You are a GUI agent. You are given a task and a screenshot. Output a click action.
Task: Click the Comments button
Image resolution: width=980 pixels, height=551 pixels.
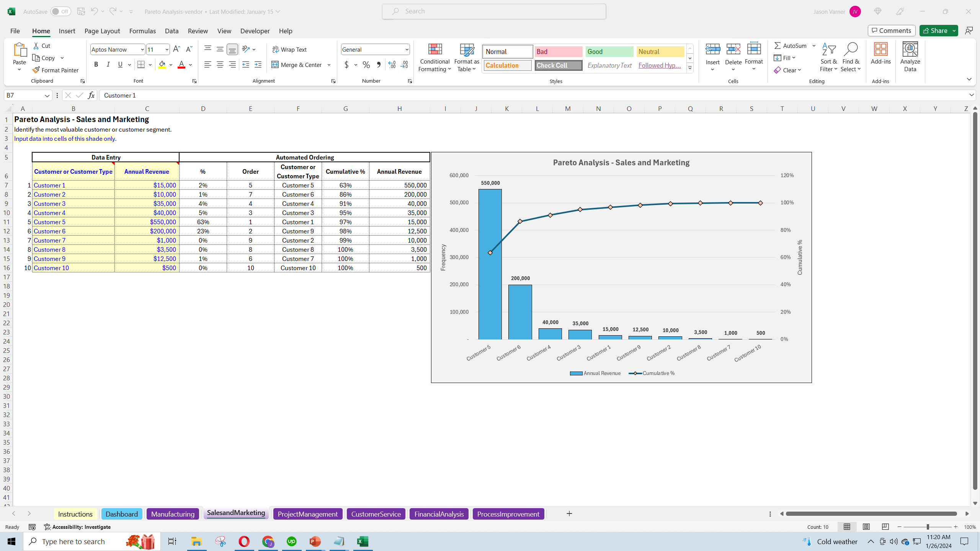(x=892, y=31)
